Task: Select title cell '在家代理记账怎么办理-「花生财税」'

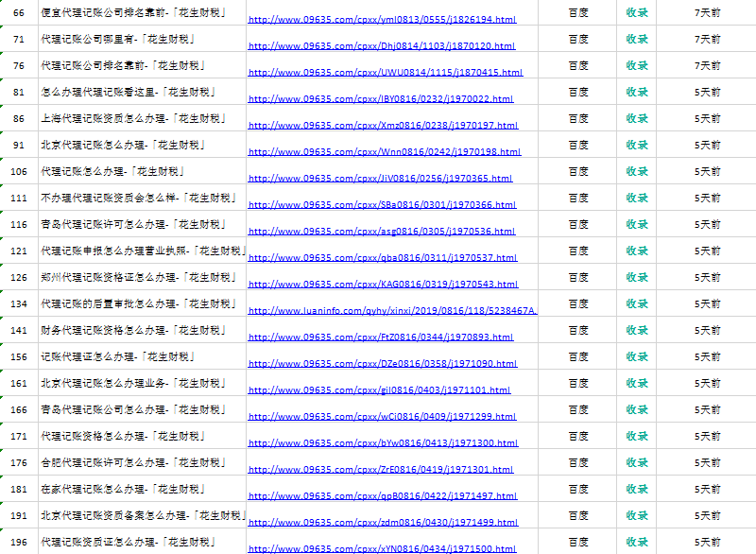Action: coord(143,490)
